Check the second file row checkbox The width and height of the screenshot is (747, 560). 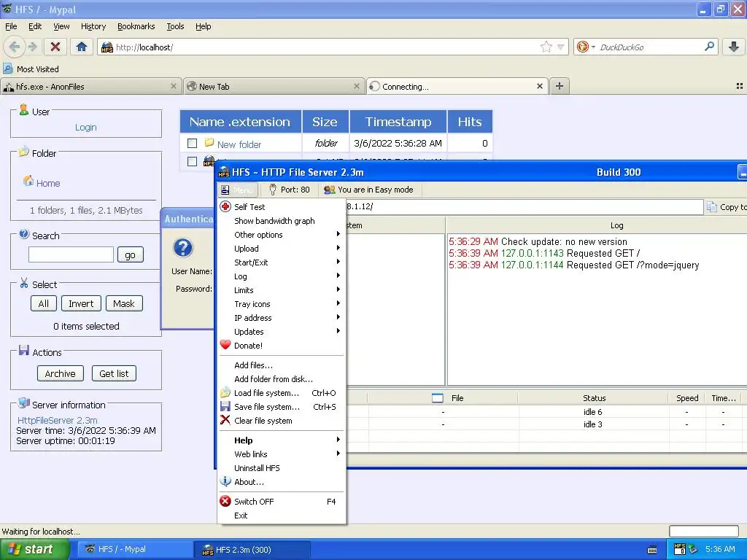(192, 161)
